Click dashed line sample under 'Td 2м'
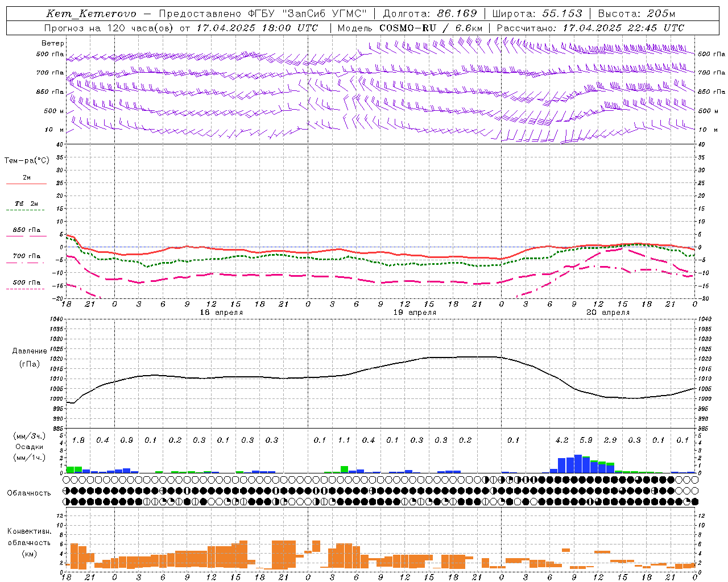The image size is (728, 582). 25,210
